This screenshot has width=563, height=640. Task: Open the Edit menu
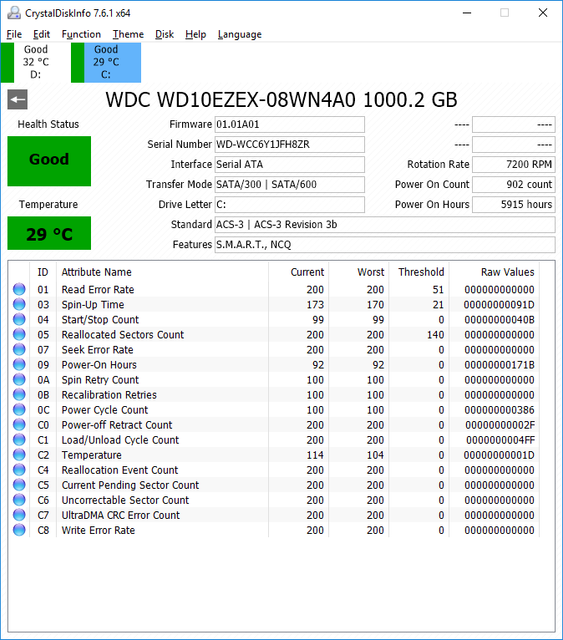tap(41, 34)
